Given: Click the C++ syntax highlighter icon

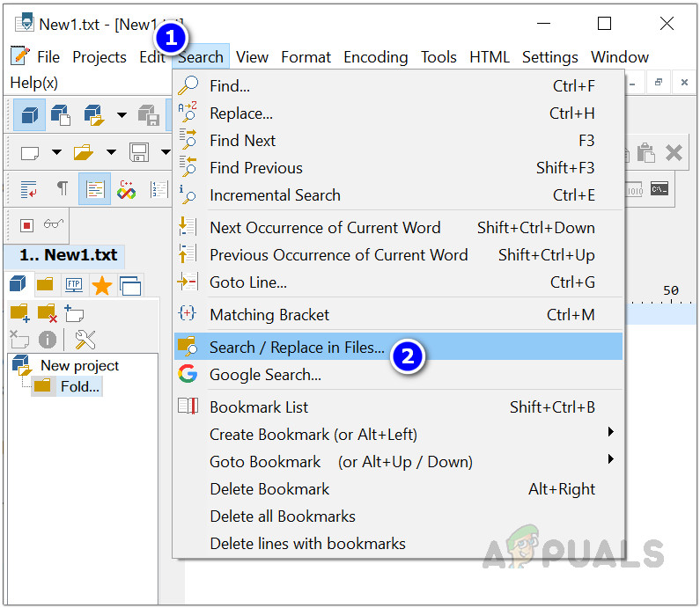Looking at the screenshot, I should 126,189.
